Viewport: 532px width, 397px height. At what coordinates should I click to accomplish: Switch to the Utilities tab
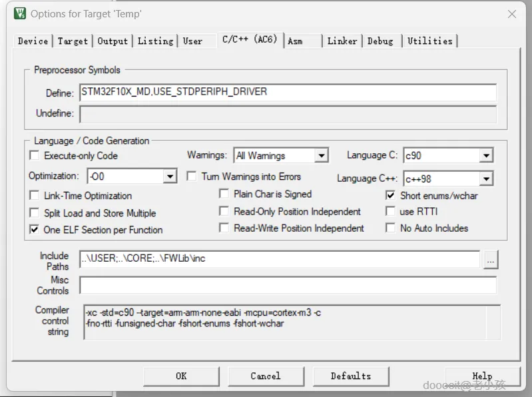[x=430, y=41]
